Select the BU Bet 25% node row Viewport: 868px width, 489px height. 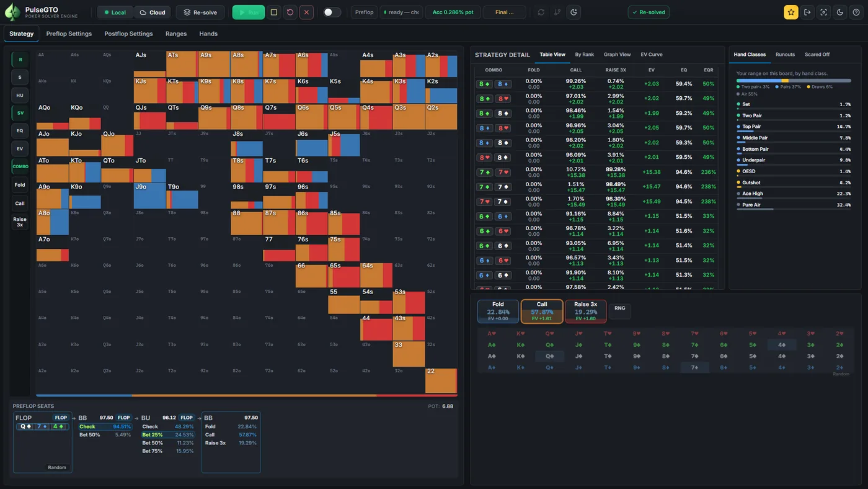168,435
